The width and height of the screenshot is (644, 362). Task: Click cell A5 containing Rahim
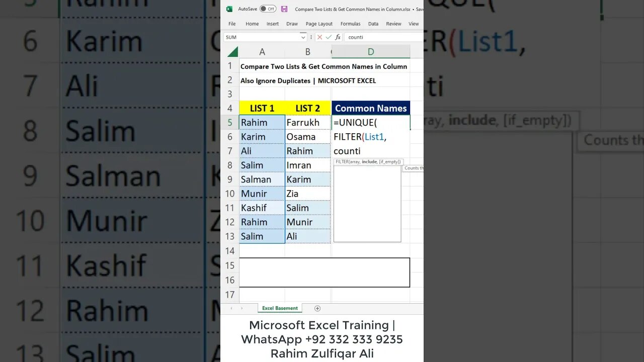[262, 122]
